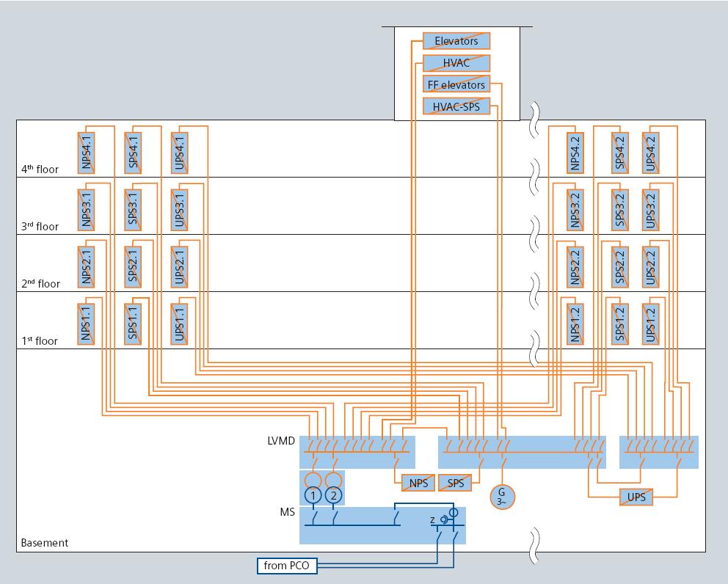Click the from PCO box
This screenshot has height=584, width=728.
pyautogui.click(x=287, y=566)
